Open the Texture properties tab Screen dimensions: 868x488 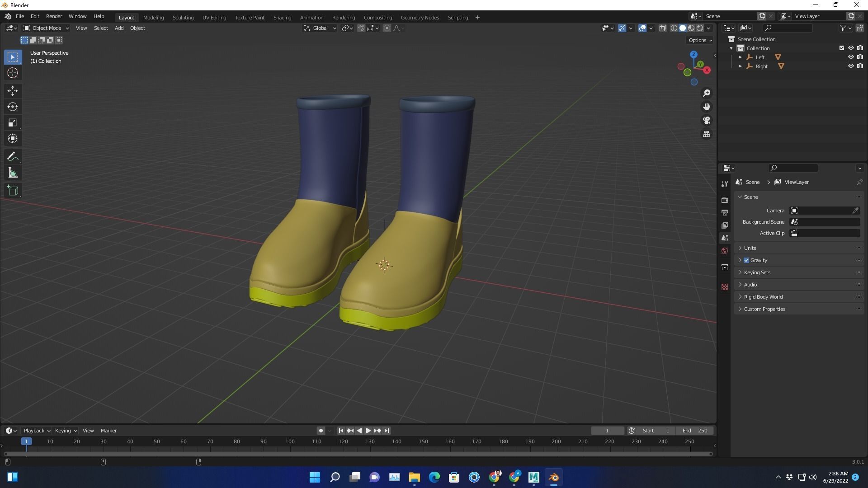(725, 287)
